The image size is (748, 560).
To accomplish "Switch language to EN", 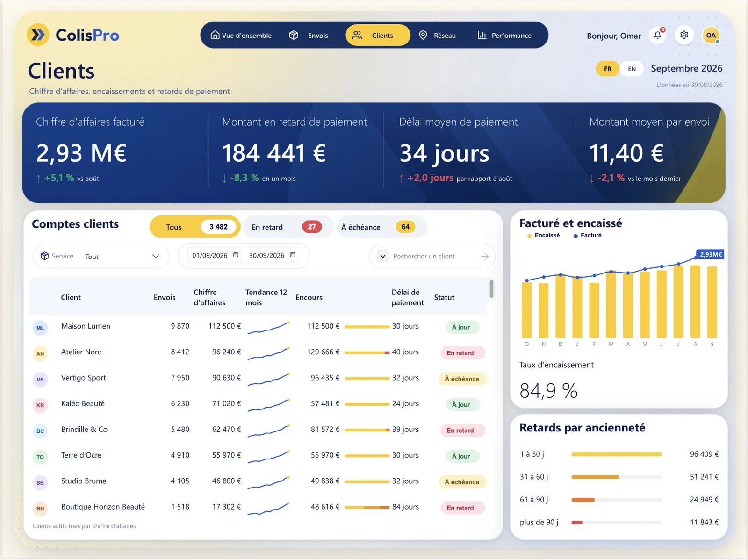I will point(632,69).
